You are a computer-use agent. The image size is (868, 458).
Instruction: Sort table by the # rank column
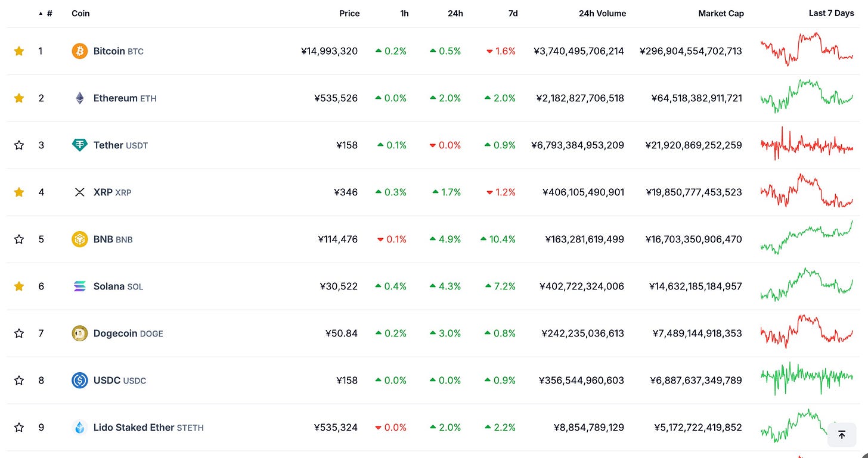(x=46, y=13)
